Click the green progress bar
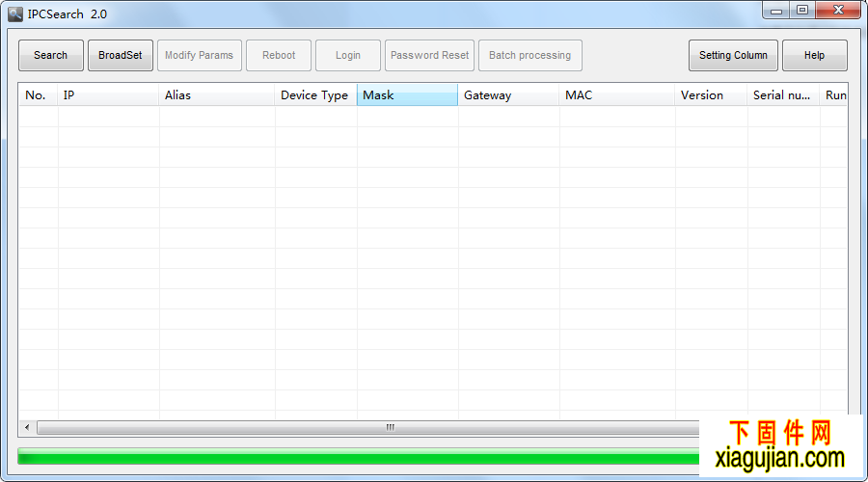The image size is (868, 482). click(359, 456)
